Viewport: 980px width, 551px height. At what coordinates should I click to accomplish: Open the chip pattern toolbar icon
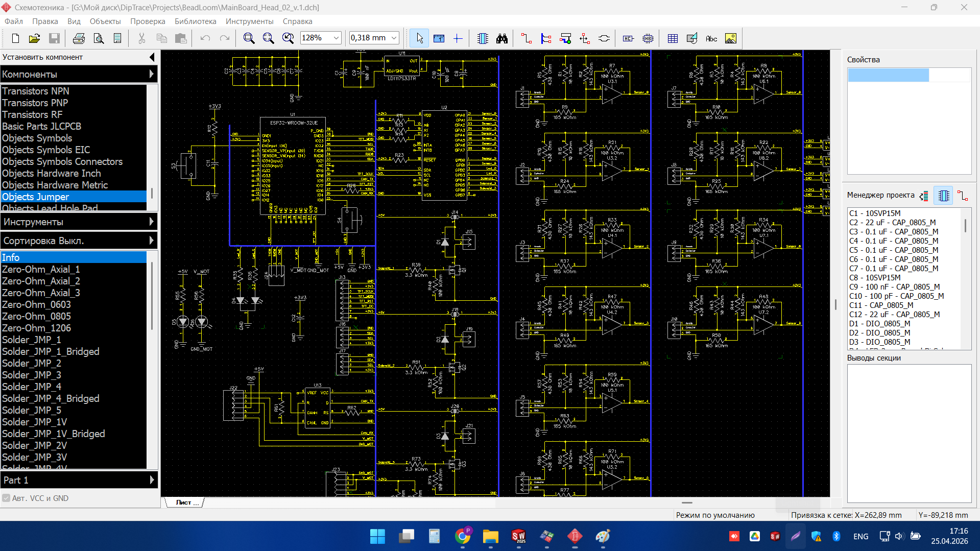click(648, 38)
